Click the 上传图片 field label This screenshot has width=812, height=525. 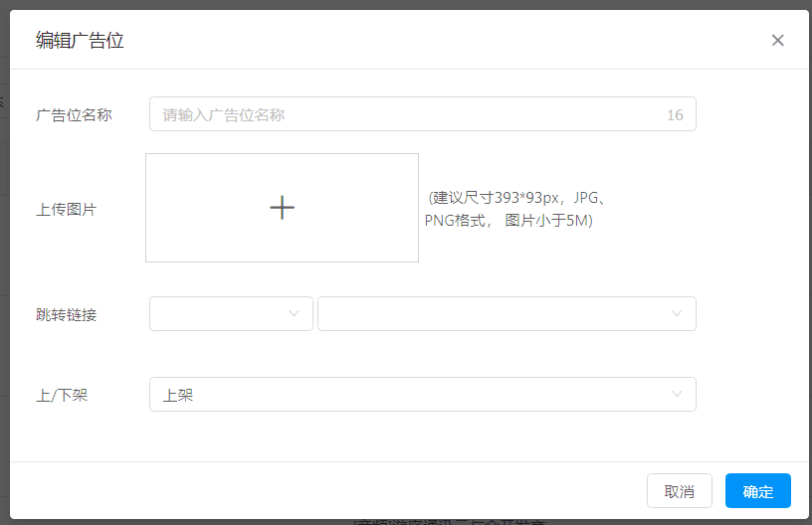point(66,210)
